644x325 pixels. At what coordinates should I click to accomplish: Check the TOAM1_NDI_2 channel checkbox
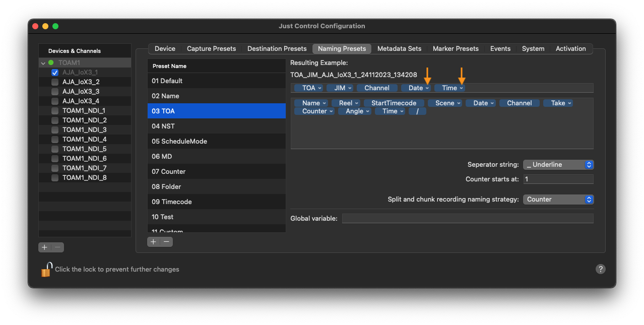pos(55,120)
